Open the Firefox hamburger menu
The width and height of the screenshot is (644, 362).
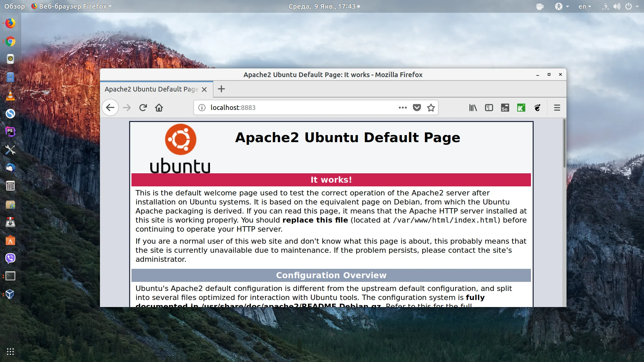557,108
